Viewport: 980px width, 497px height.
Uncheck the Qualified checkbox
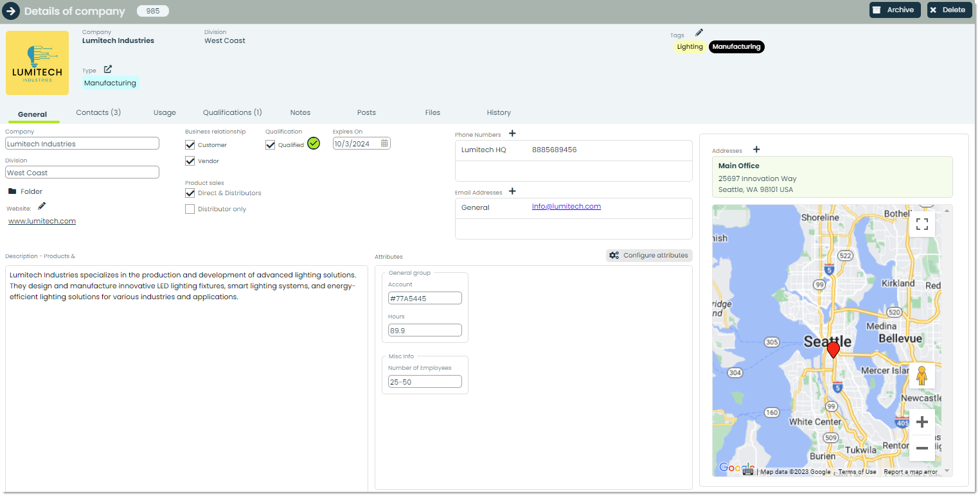point(271,145)
